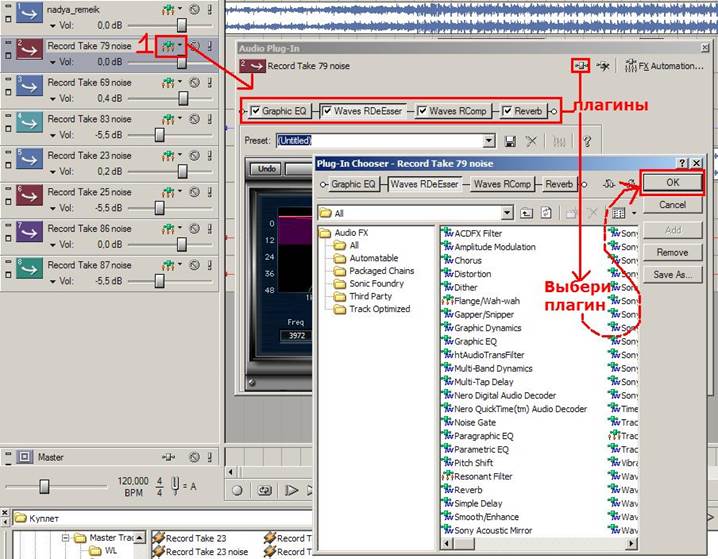Click the metronome tuning fork icon
The image size is (718, 559).
[x=175, y=485]
